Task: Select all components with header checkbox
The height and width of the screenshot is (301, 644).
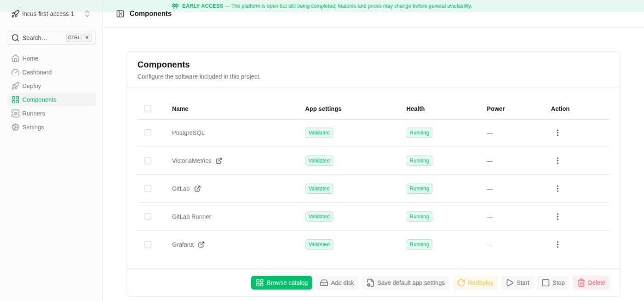Action: 148,109
